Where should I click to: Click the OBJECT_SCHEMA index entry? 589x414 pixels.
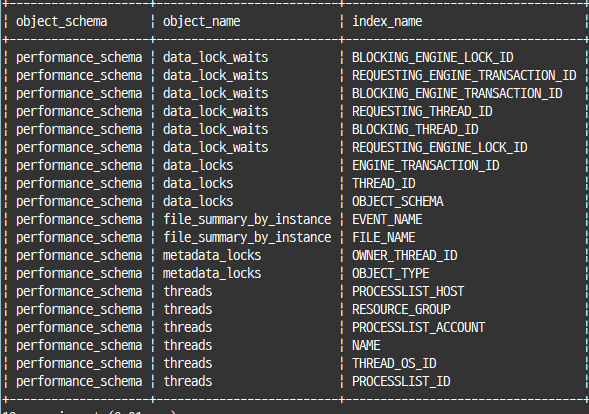point(398,202)
